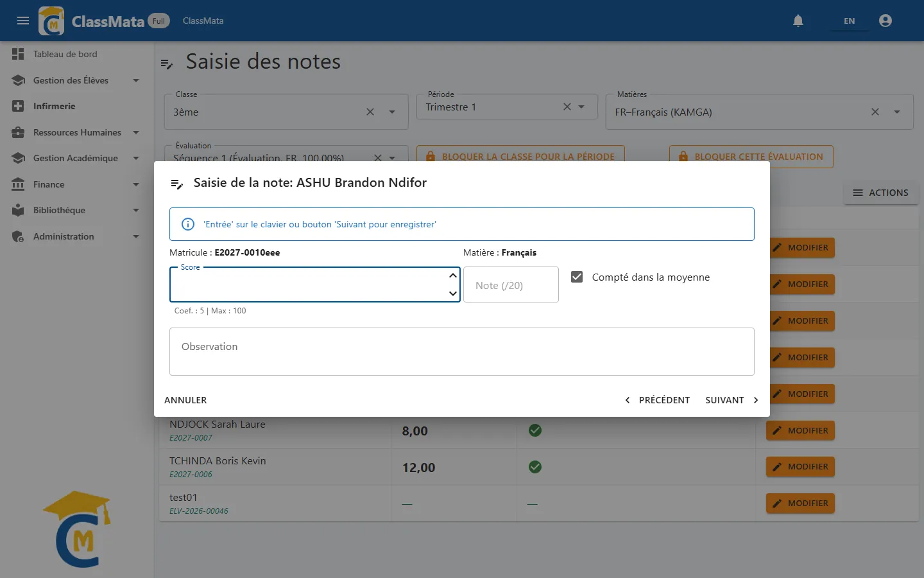Click the SUIVANT button
924x578 pixels.
point(732,400)
